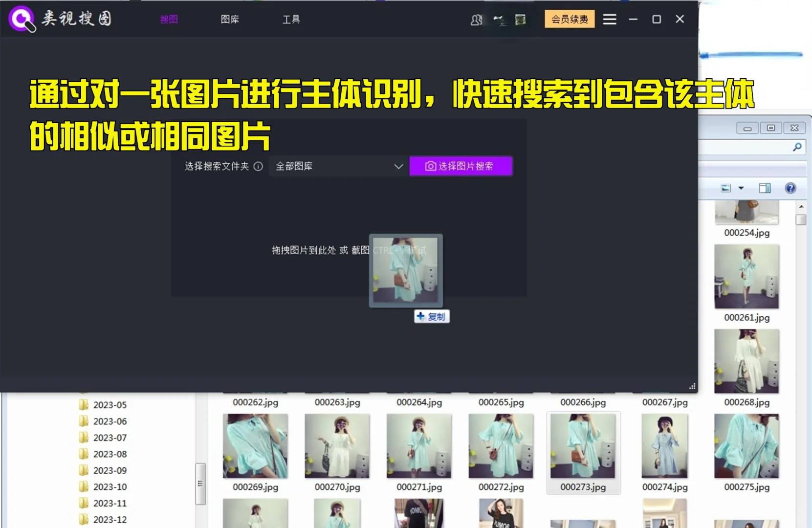Click the magnifier icon in Explorer search box
The height and width of the screenshot is (528, 812).
coord(798,147)
